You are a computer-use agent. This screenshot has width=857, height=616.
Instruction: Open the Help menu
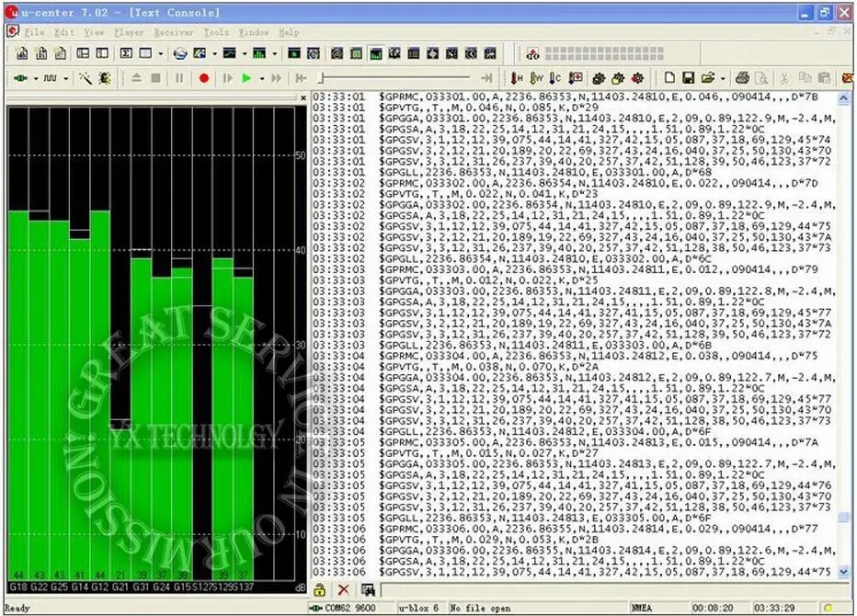click(x=289, y=32)
